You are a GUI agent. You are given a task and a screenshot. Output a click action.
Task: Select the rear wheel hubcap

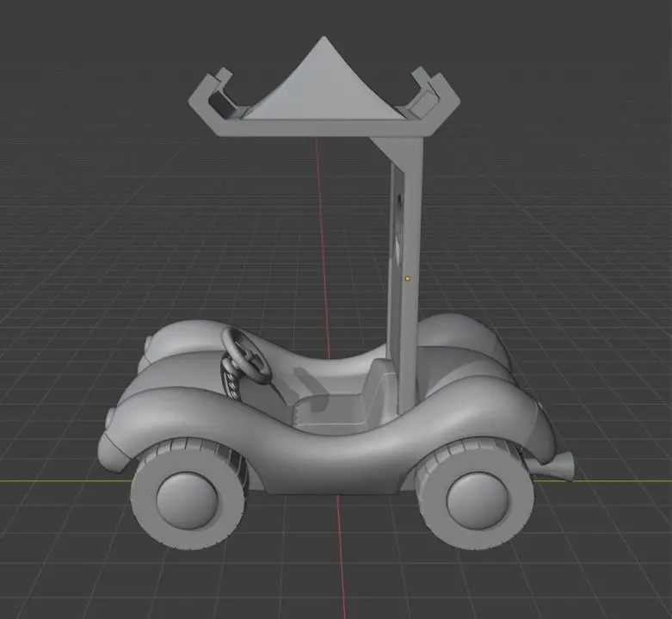(479, 500)
